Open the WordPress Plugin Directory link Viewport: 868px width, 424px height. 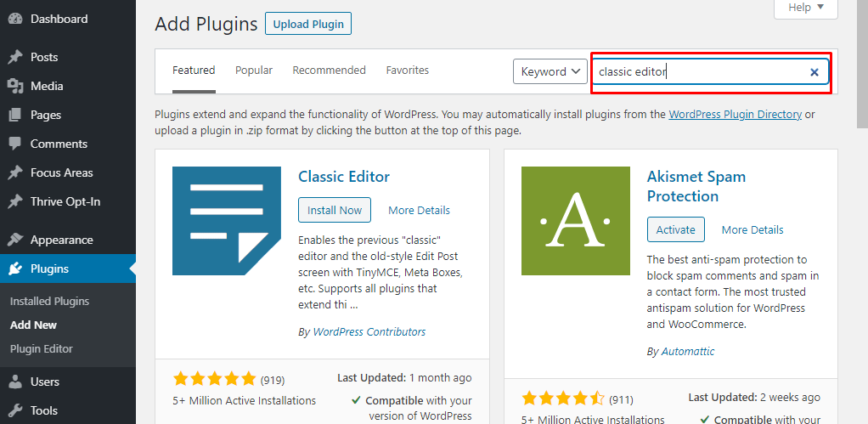736,115
